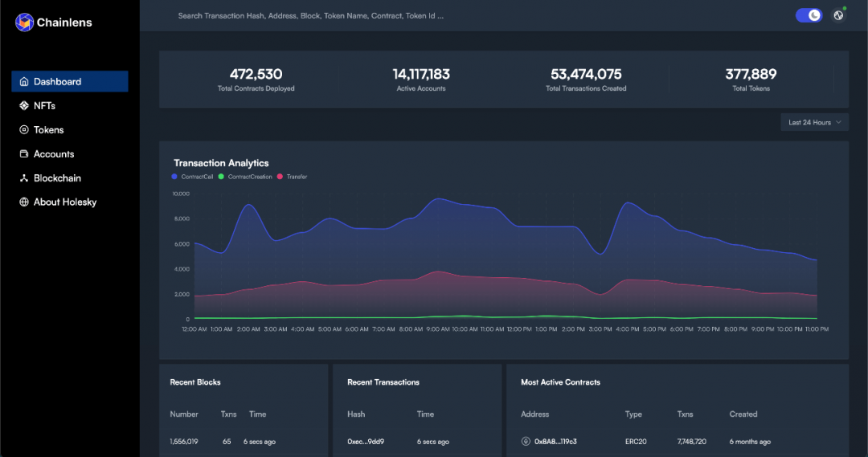Click the Blockchain nodes icon
Screen dimensions: 868x457
[x=24, y=178]
